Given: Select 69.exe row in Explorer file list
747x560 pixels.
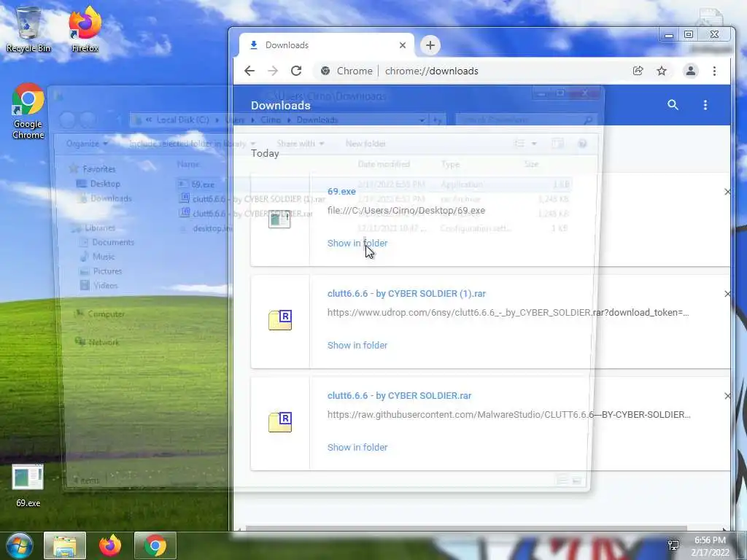Looking at the screenshot, I should pyautogui.click(x=373, y=184).
